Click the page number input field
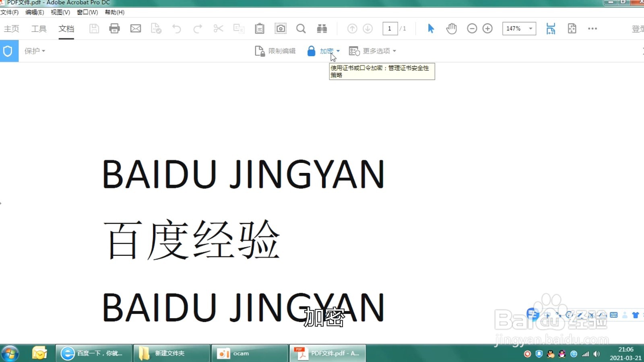The image size is (644, 362). [x=390, y=29]
